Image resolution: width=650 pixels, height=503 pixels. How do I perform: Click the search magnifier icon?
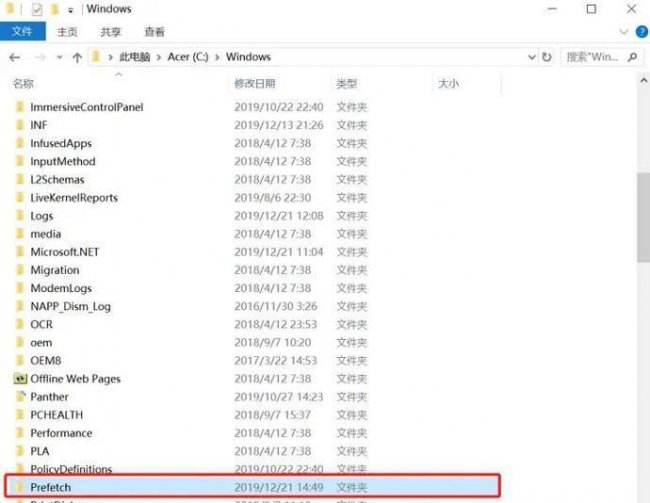coord(633,57)
